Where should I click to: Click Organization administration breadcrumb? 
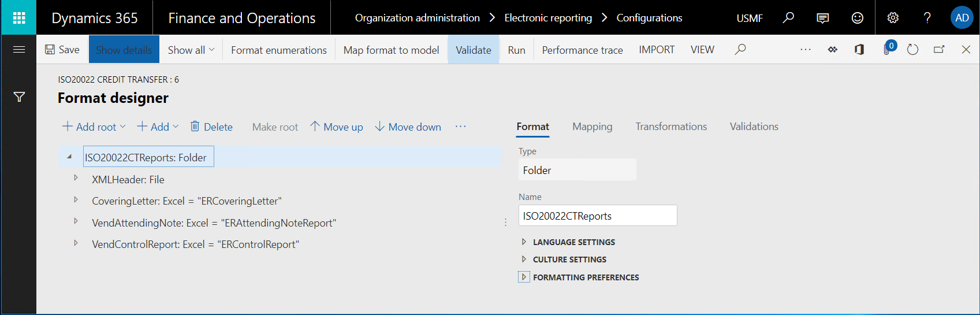point(418,18)
